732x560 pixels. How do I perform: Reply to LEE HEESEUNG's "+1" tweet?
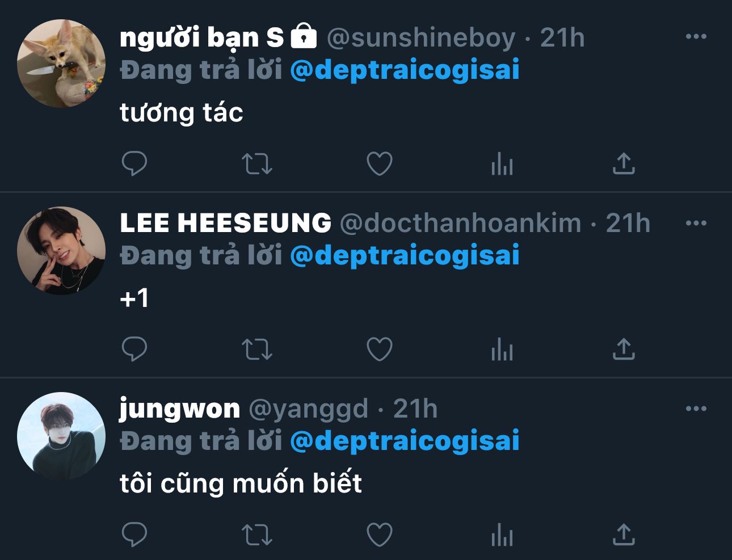pos(134,349)
